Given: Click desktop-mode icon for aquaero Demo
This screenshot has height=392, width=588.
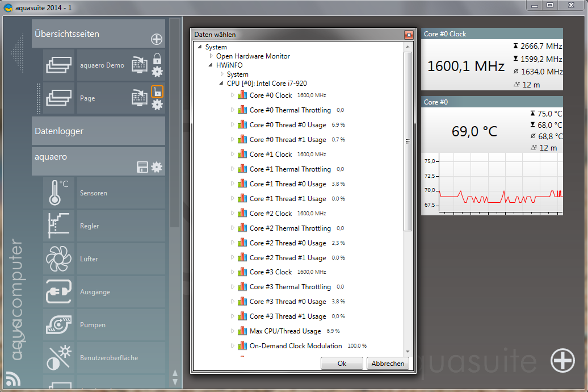Looking at the screenshot, I should click(x=139, y=65).
